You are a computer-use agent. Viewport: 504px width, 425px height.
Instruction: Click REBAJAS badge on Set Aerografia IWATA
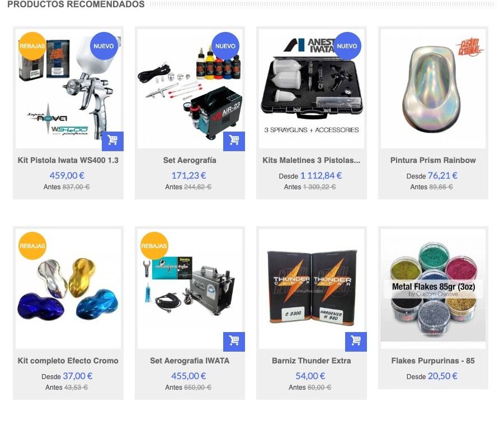point(154,246)
